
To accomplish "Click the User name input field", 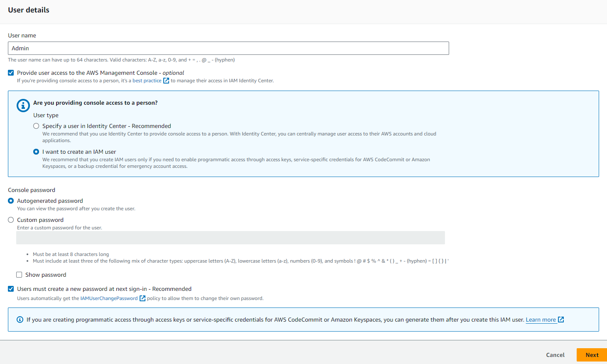I will [228, 48].
